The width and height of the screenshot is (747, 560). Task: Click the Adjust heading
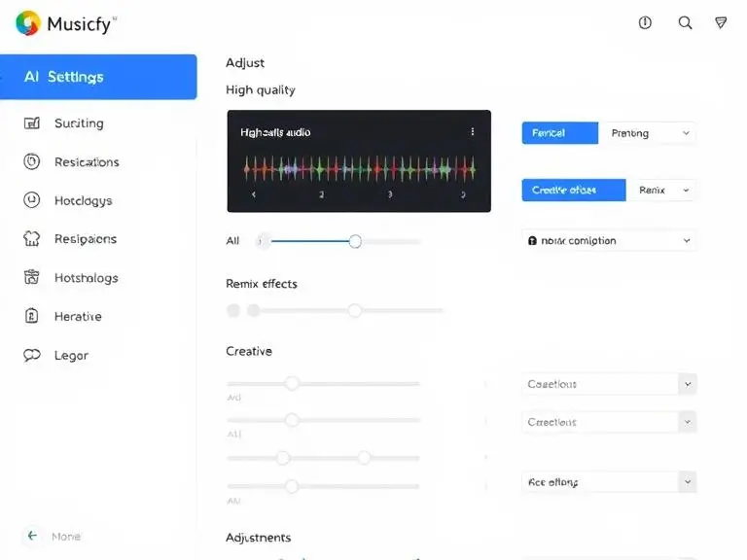click(x=245, y=63)
